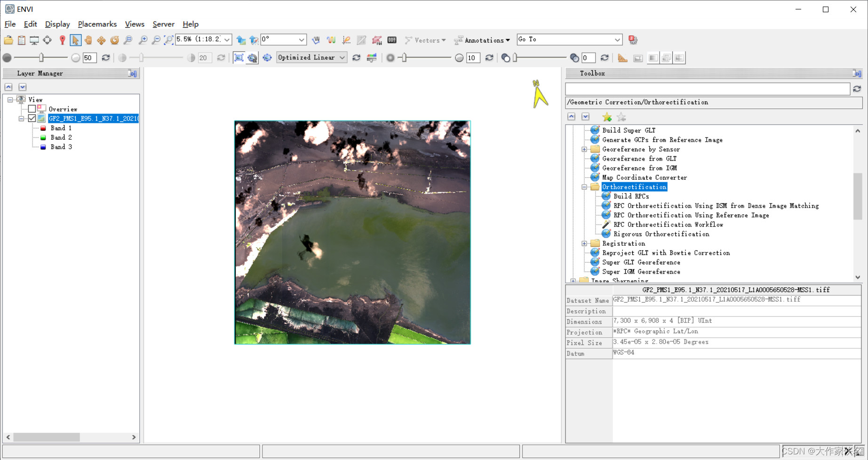Image resolution: width=868 pixels, height=460 pixels.
Task: Click the satellite image in the view
Action: pos(352,232)
